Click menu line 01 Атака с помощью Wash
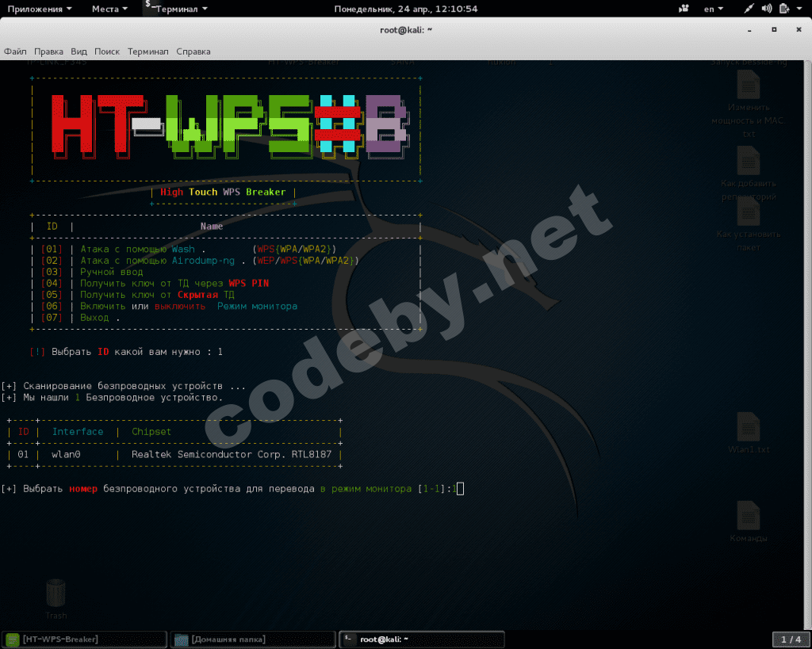Image resolution: width=812 pixels, height=649 pixels. (x=189, y=250)
